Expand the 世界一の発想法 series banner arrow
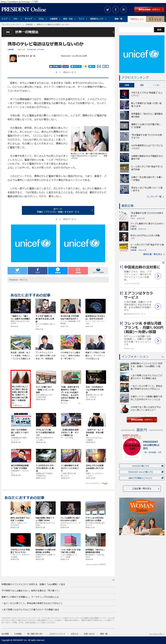Screen dimensions: 166x644 113,32
